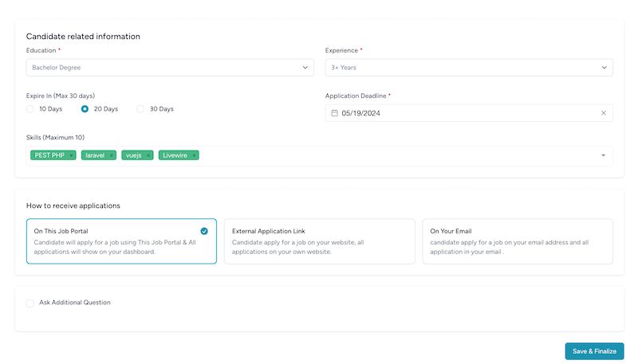Viewport: 638px width, 364px height.
Task: Enable Ask Additional Question checkbox
Action: pos(30,303)
